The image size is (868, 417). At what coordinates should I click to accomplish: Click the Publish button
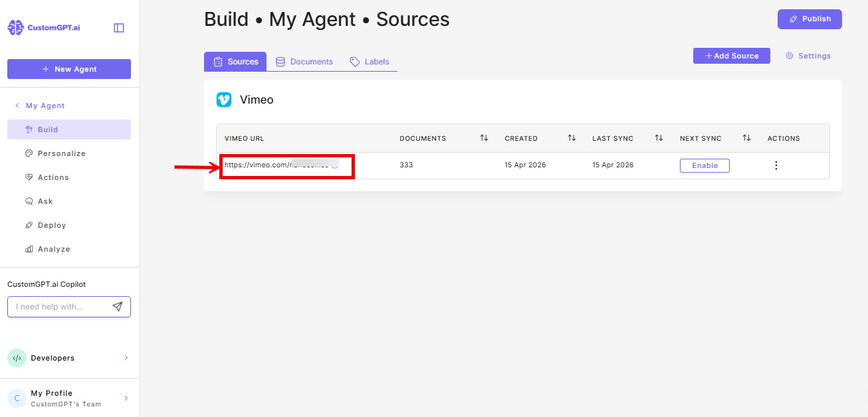point(810,19)
